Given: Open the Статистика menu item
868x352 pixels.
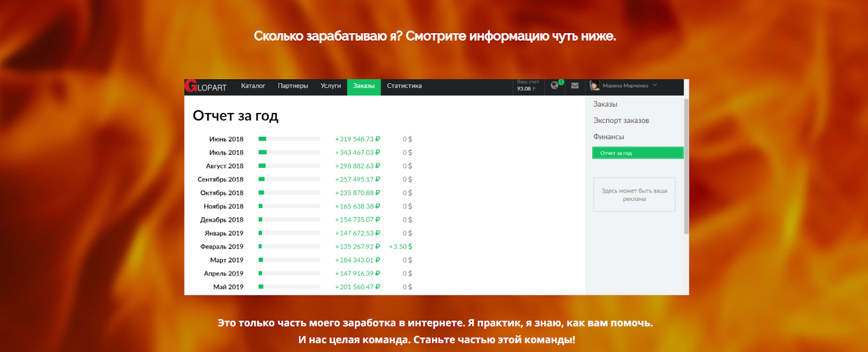Looking at the screenshot, I should point(404,86).
